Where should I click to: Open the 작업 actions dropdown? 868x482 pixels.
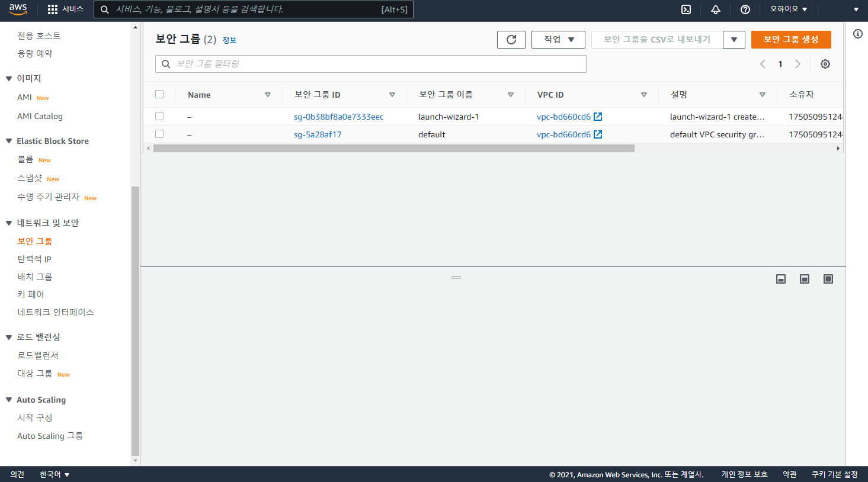tap(558, 40)
